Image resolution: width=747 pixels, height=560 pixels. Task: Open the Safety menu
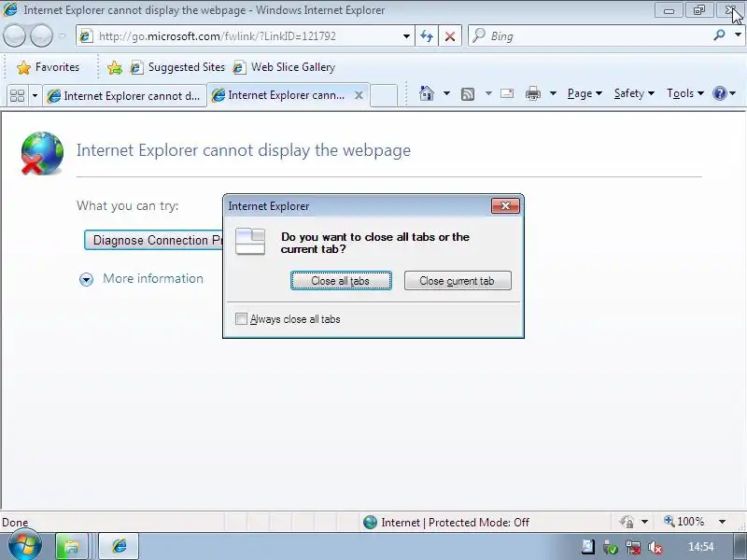click(634, 93)
